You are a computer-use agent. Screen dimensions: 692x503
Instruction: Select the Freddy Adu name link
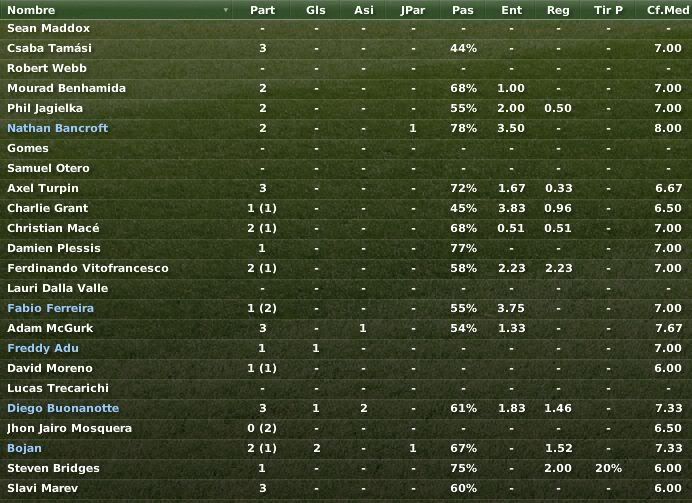(x=43, y=348)
